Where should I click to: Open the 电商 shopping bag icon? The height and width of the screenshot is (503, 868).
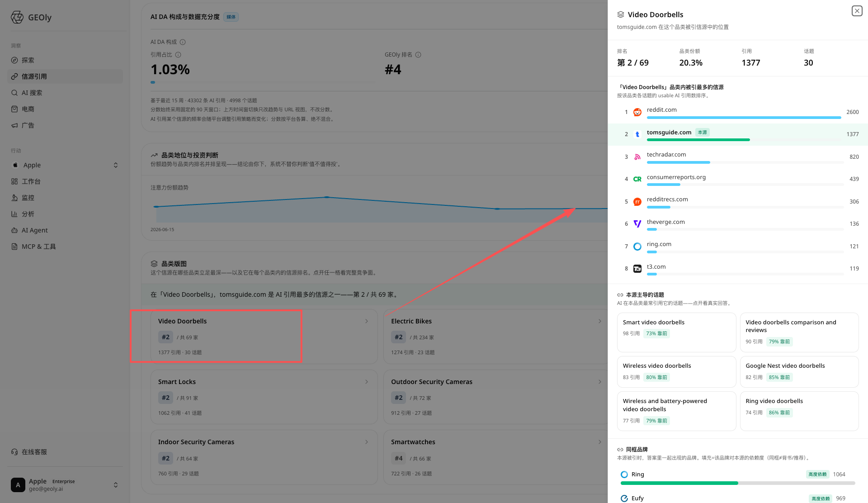click(x=14, y=109)
